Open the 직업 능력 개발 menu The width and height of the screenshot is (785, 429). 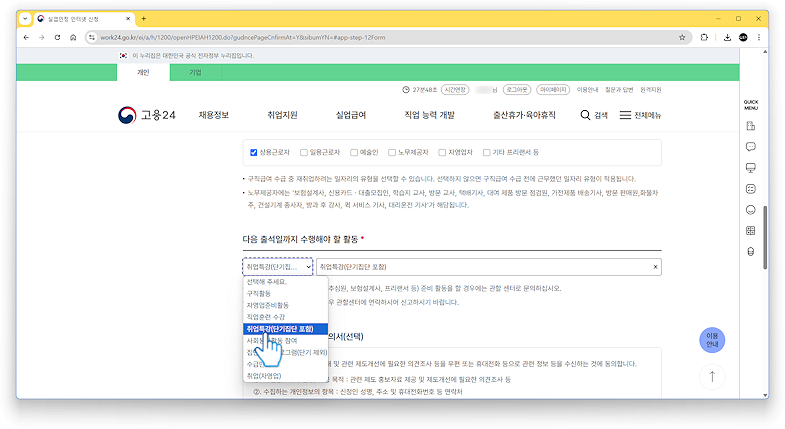coord(430,115)
